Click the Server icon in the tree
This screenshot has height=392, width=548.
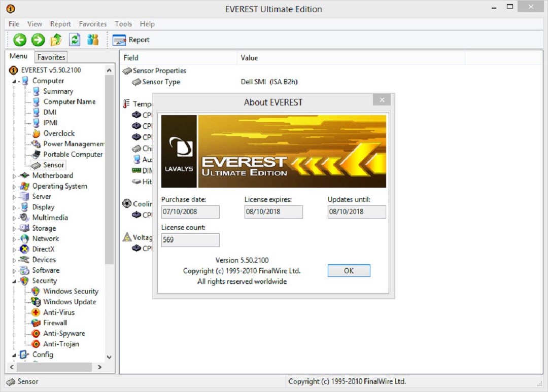[x=24, y=196]
